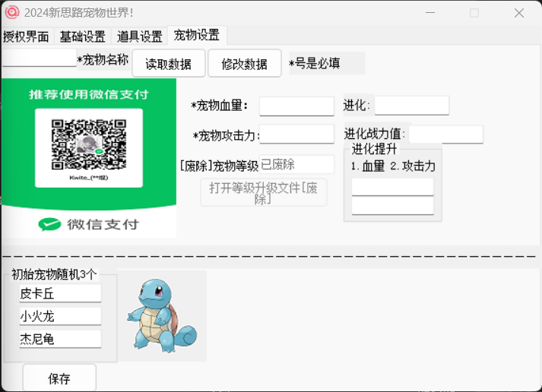Click the app icon in title bar
Viewport: 542px width, 392px height.
click(x=11, y=12)
